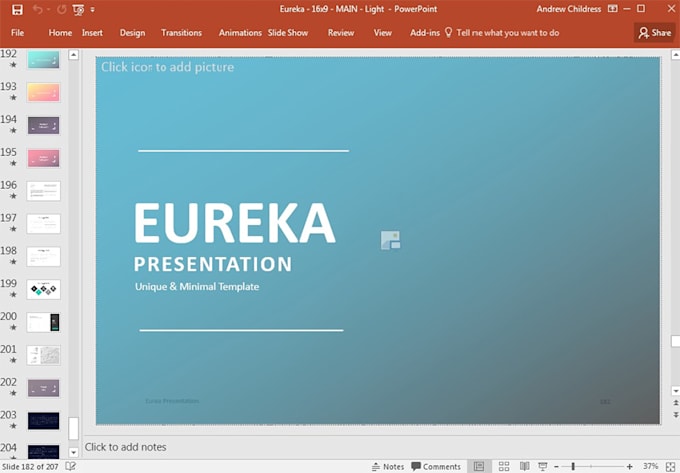Screen dimensions: 680x473
Task: Open the Transitions tab
Action: [181, 33]
